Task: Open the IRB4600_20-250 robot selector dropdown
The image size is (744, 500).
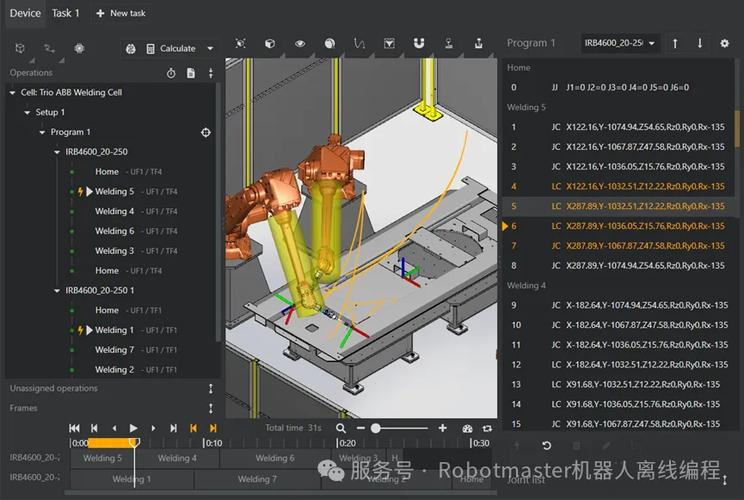Action: (x=620, y=43)
